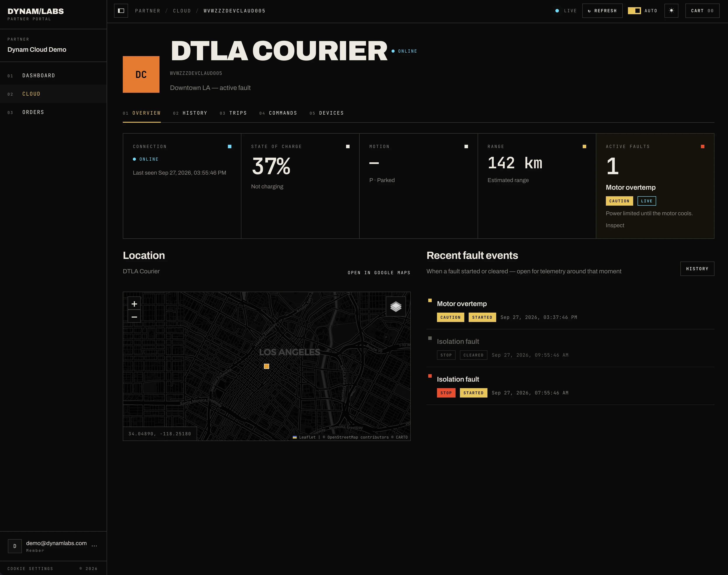Click the WVWZZZDEVCLAUD005 breadcrumb ID

point(234,11)
